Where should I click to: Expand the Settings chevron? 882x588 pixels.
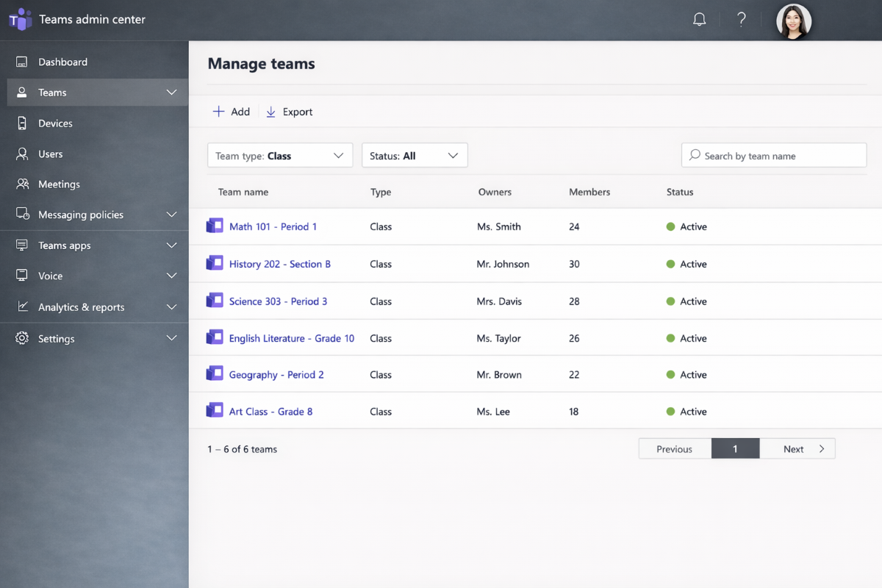click(171, 338)
